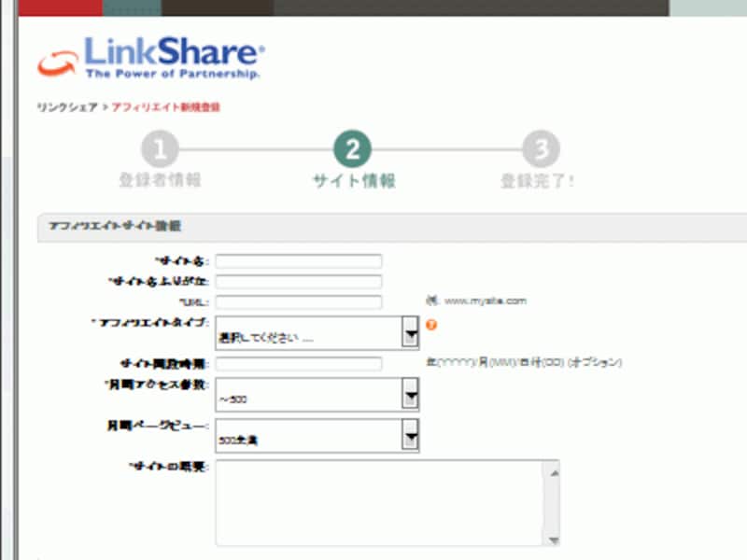Screen dimensions: 747x560
Task: Click the 登録完了! step label
Action: (x=538, y=181)
